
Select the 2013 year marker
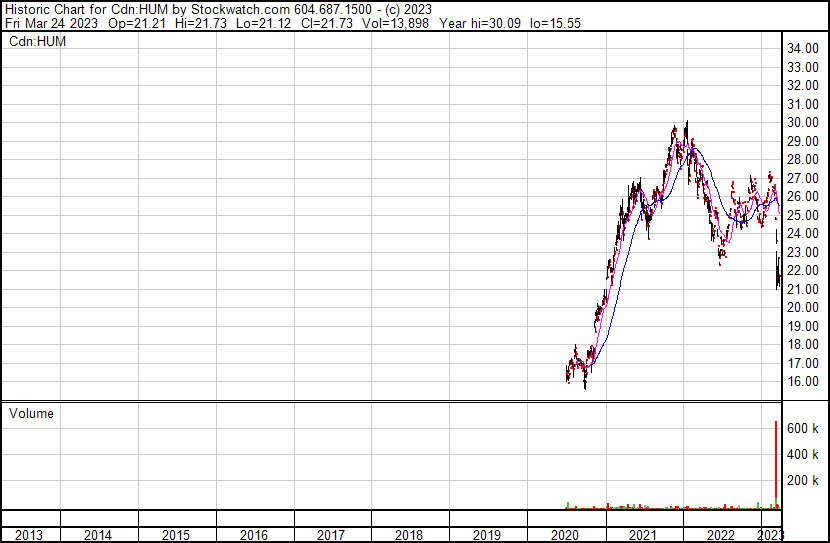pyautogui.click(x=29, y=535)
